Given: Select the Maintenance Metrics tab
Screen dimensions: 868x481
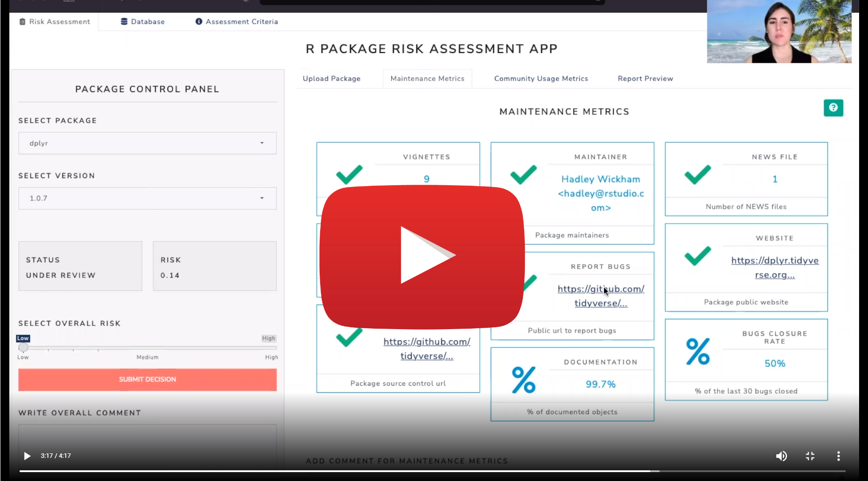Looking at the screenshot, I should tap(427, 78).
